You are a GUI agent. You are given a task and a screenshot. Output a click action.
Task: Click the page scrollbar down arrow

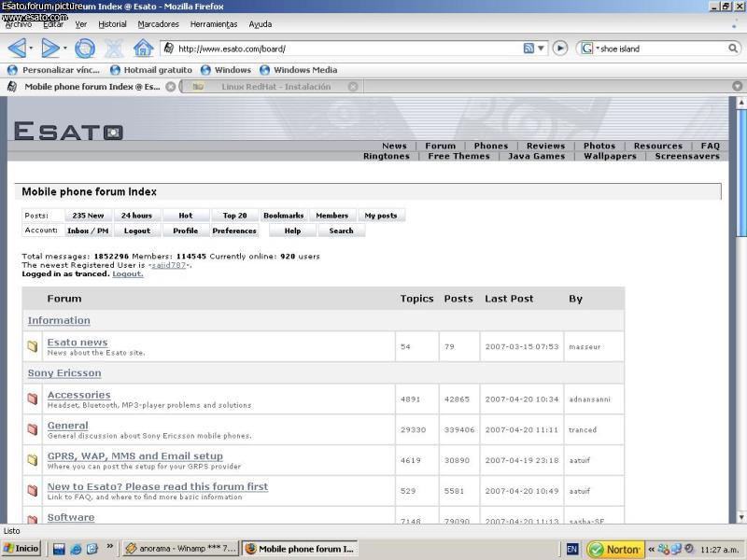coord(741,517)
